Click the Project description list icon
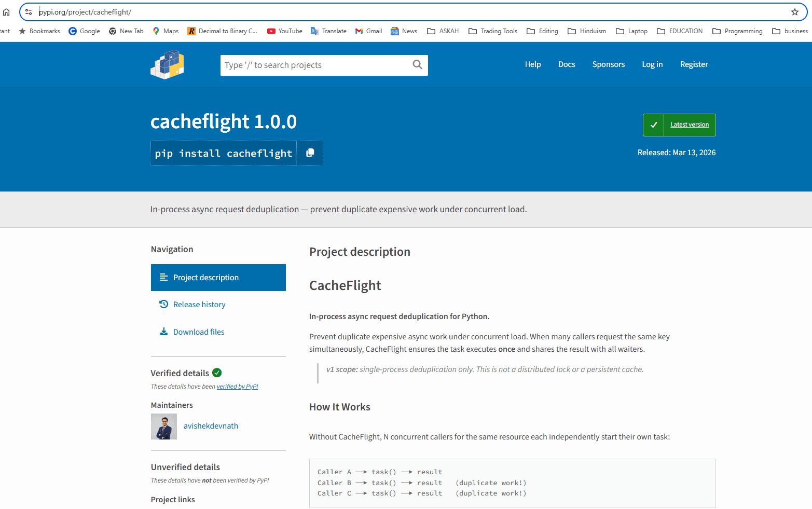This screenshot has height=509, width=812. click(x=164, y=277)
